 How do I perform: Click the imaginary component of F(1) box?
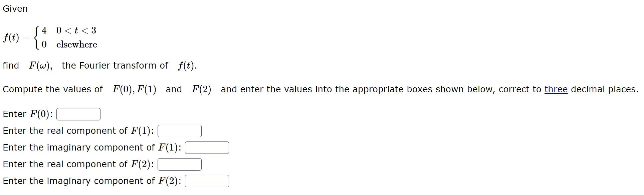(207, 148)
